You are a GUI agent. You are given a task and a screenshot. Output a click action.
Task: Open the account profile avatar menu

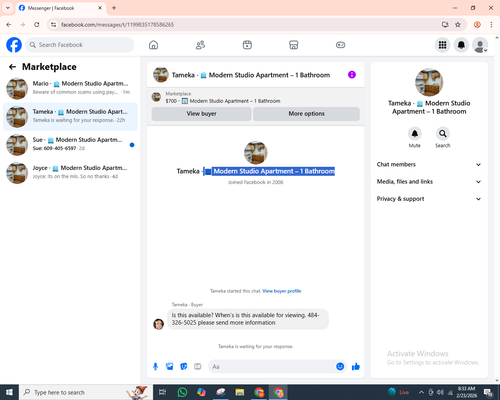click(480, 45)
